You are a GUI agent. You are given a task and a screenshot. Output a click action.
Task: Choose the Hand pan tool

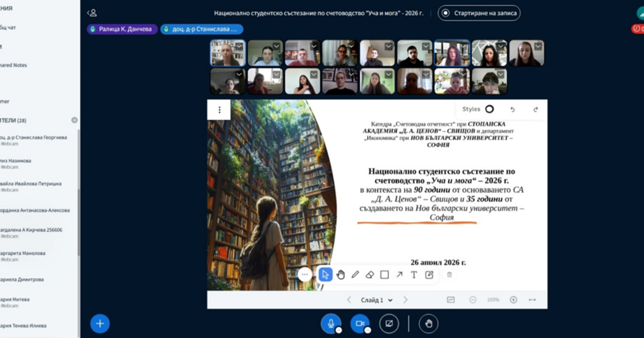coord(340,275)
